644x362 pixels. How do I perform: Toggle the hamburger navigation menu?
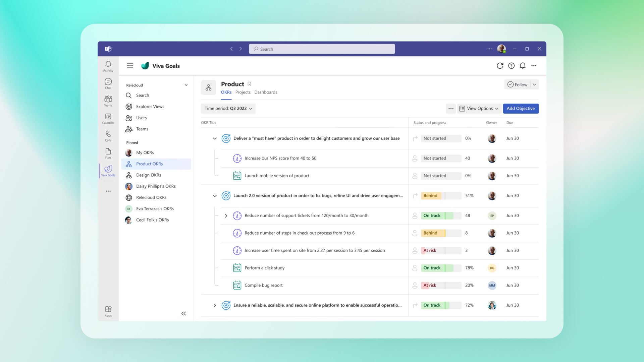130,66
